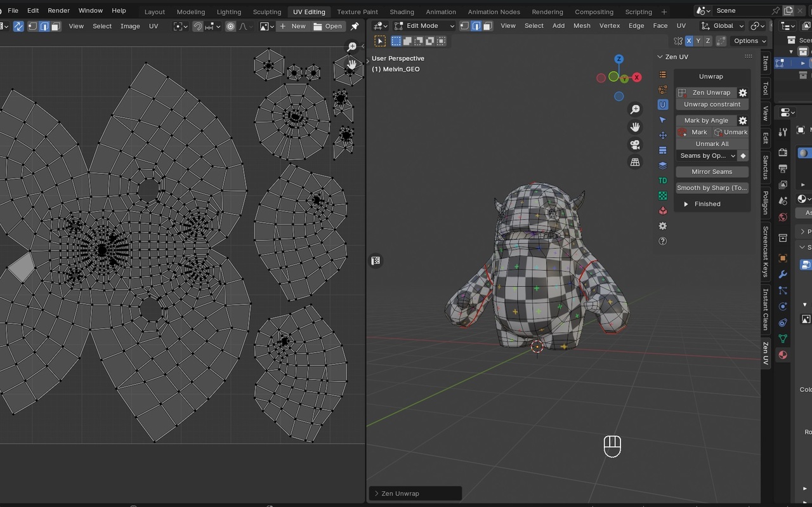
Task: Click the Mirror Seams button
Action: click(712, 172)
